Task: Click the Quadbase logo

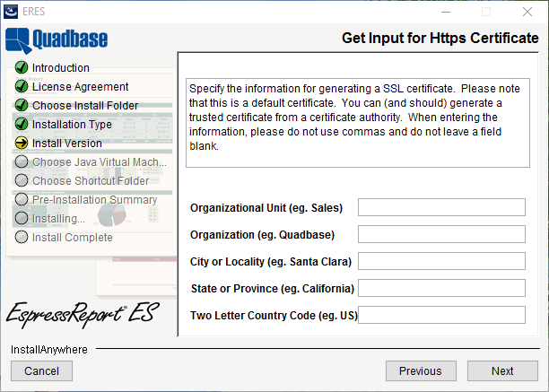Action: (x=57, y=39)
